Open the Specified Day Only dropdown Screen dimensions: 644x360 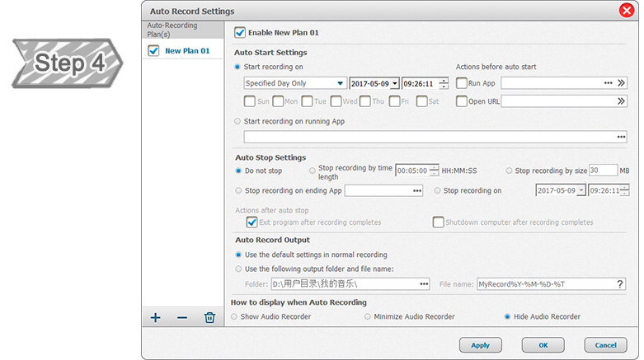(341, 83)
